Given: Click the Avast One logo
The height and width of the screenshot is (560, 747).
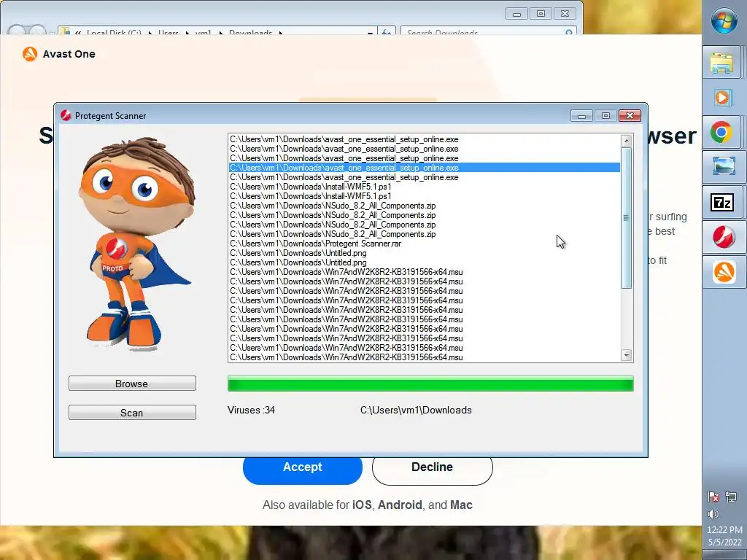Looking at the screenshot, I should [29, 54].
